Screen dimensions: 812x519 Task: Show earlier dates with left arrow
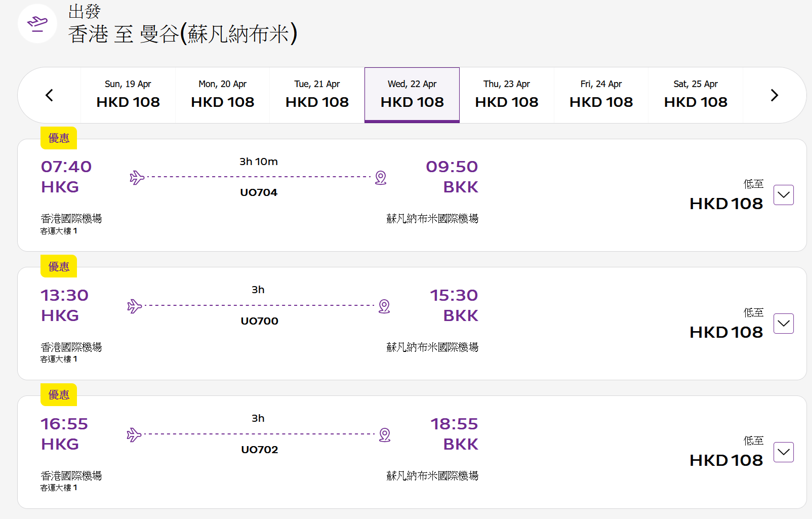(49, 95)
